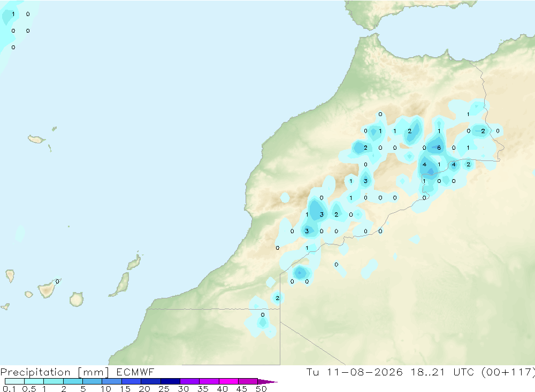The image size is (535, 392).
Task: Pick the 20–25 mm dark blue swatch
Action: click(150, 381)
